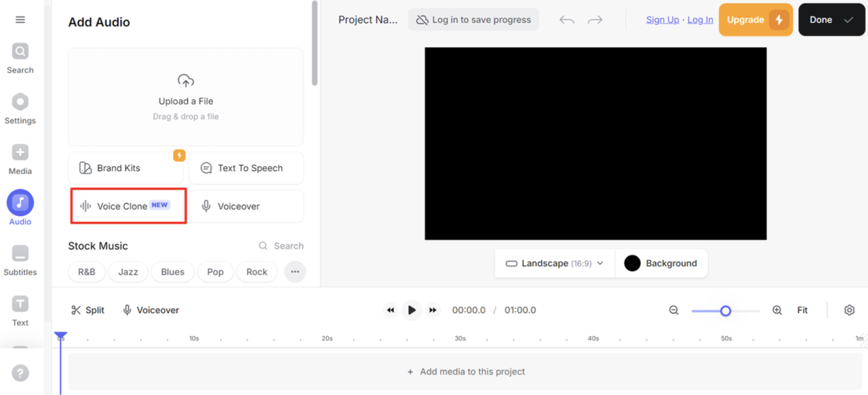Image resolution: width=868 pixels, height=395 pixels.
Task: Click the Project Name field
Action: (368, 20)
